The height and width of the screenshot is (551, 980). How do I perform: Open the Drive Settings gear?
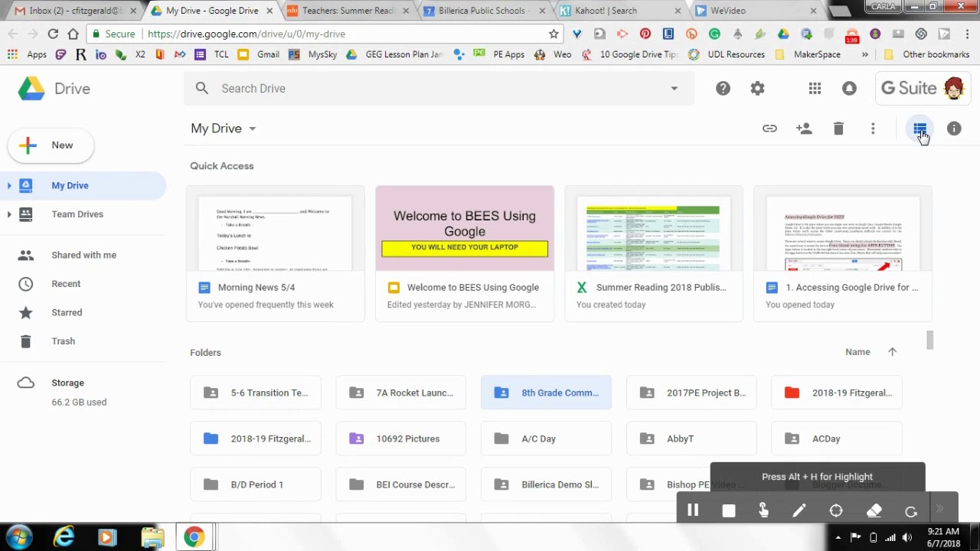pos(757,89)
